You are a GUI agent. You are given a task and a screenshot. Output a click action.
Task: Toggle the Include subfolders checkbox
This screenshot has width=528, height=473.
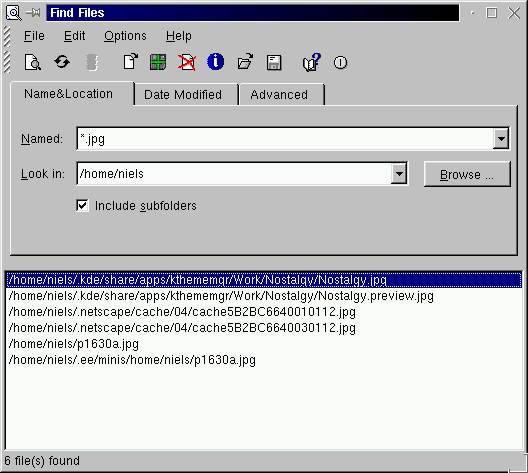(82, 205)
